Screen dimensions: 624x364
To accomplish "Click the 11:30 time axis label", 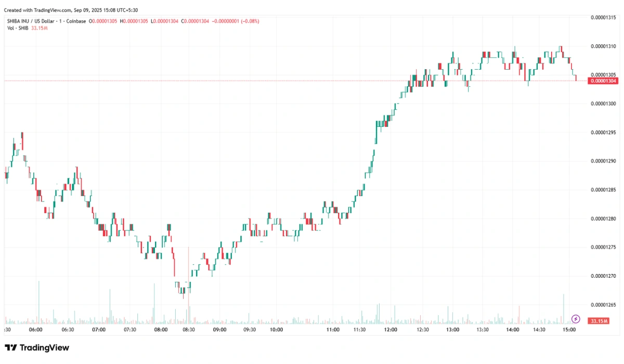I will (x=359, y=330).
